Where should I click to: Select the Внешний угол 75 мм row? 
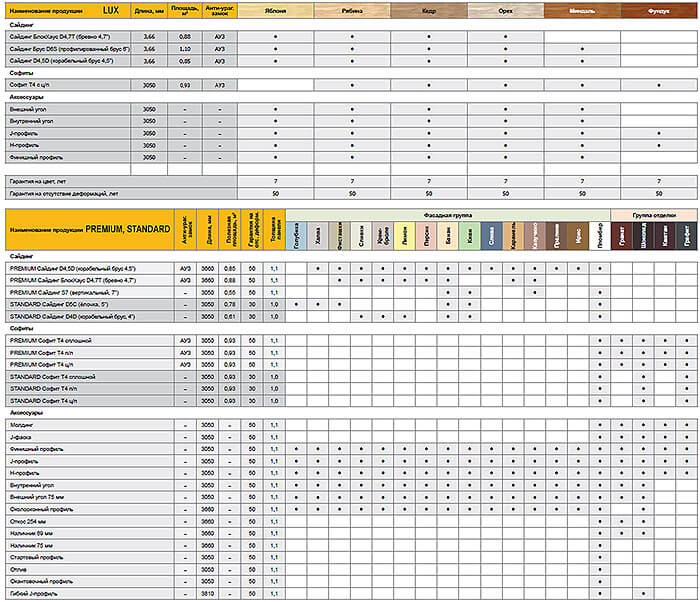click(351, 497)
